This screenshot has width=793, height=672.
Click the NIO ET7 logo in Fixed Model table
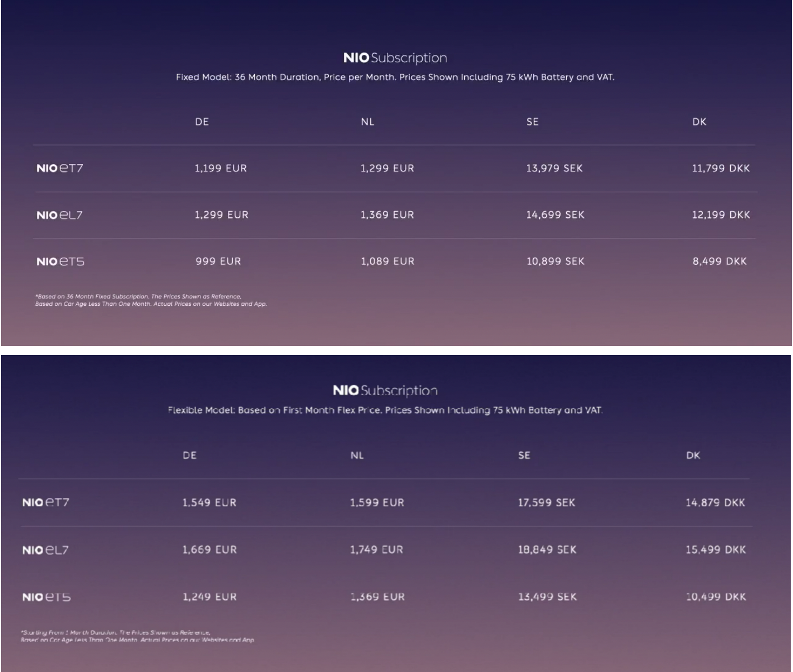click(59, 168)
